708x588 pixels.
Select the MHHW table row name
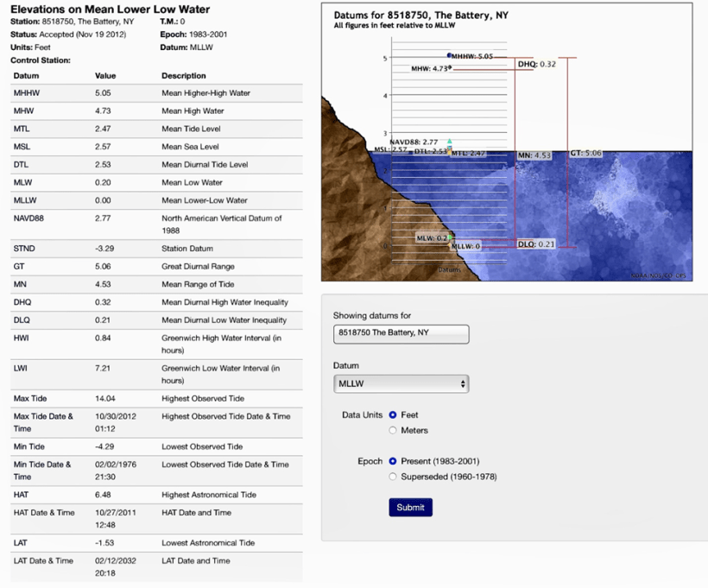coord(27,93)
